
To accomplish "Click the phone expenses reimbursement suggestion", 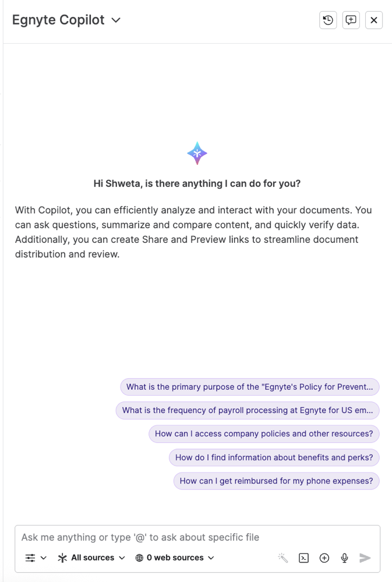I will (276, 481).
